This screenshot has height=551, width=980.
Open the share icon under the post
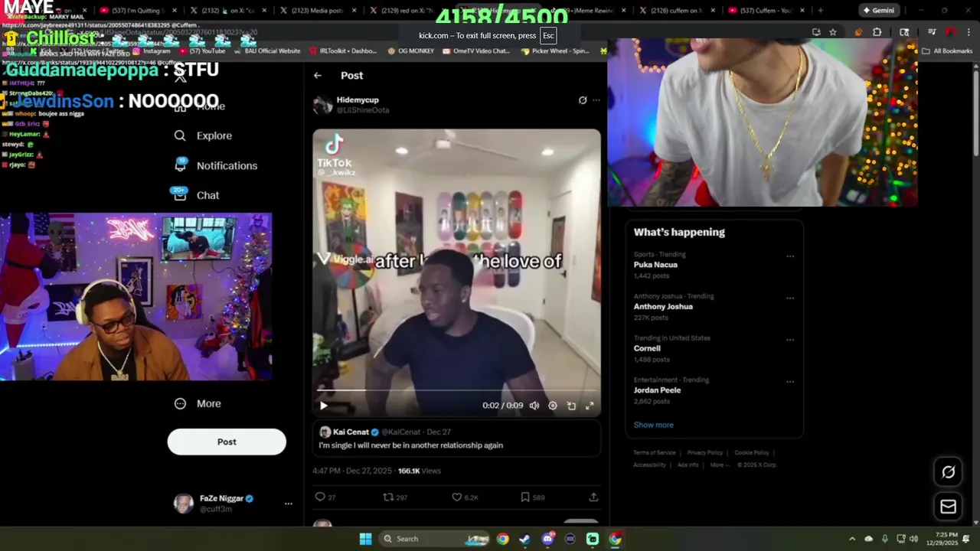point(593,497)
